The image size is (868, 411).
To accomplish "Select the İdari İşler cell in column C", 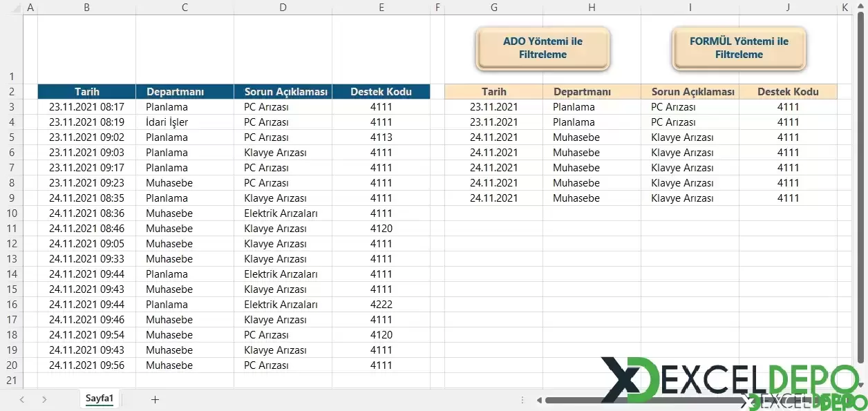I will (x=167, y=122).
